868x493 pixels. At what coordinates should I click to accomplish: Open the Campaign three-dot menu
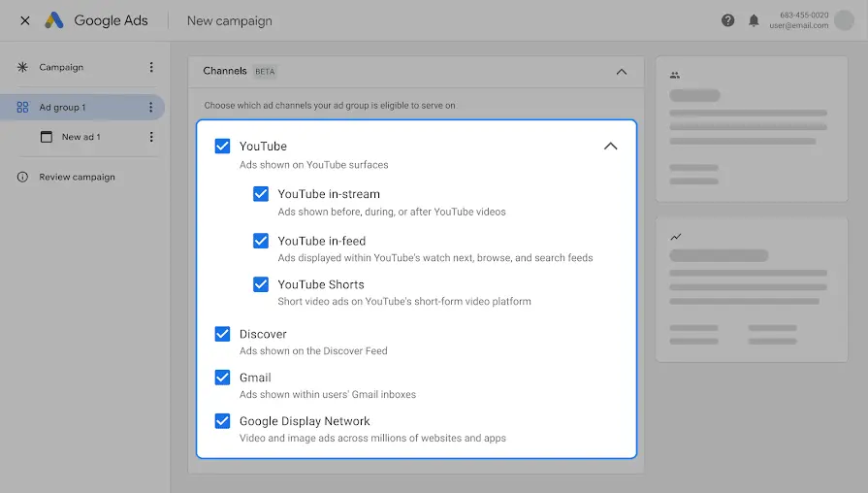(x=151, y=67)
